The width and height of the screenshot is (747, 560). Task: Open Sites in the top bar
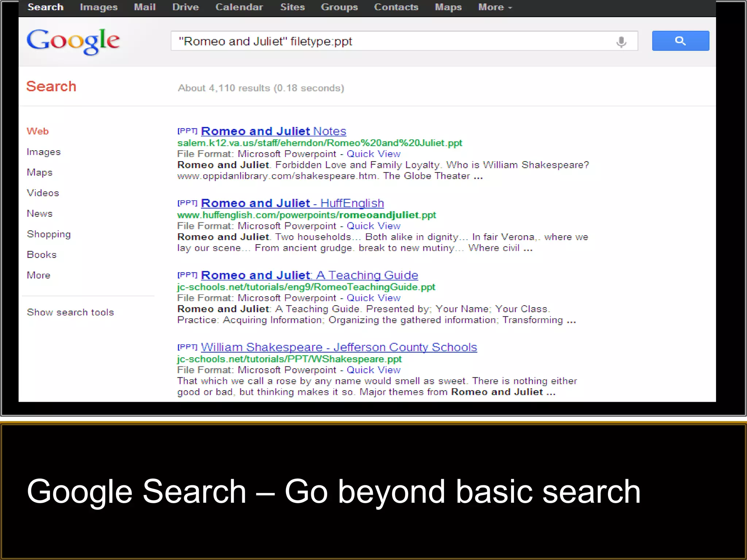click(x=292, y=7)
